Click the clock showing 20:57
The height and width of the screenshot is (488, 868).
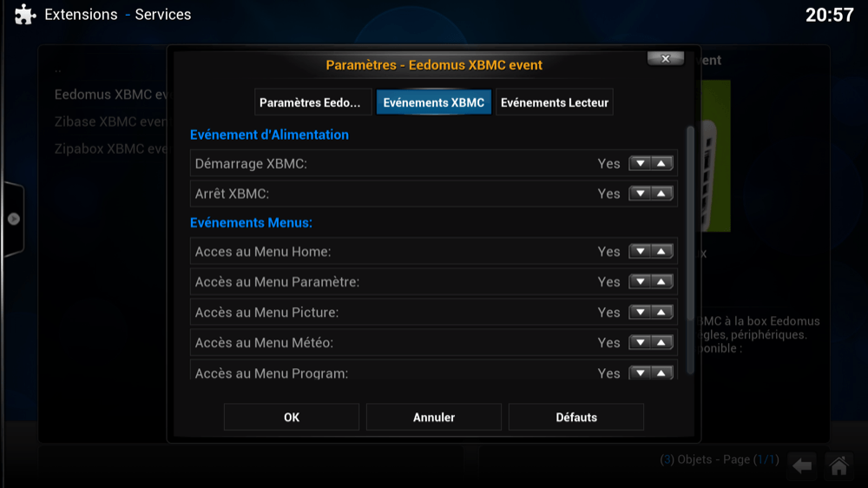[829, 15]
